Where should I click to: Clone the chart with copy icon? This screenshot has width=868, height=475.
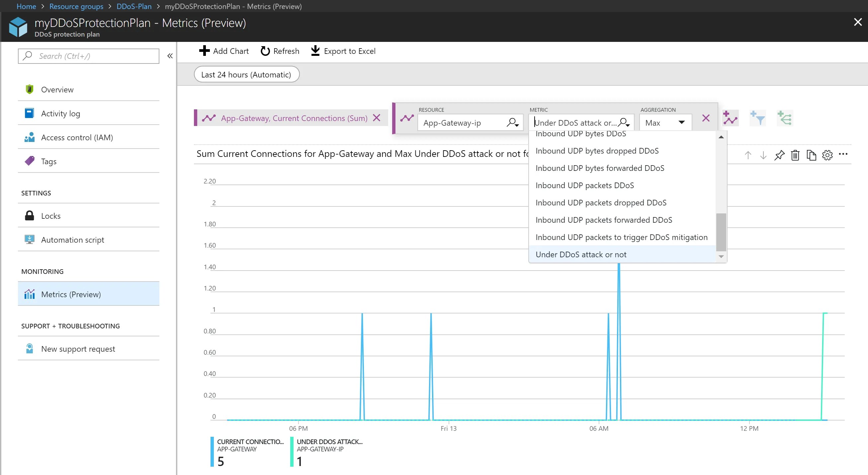(x=811, y=155)
